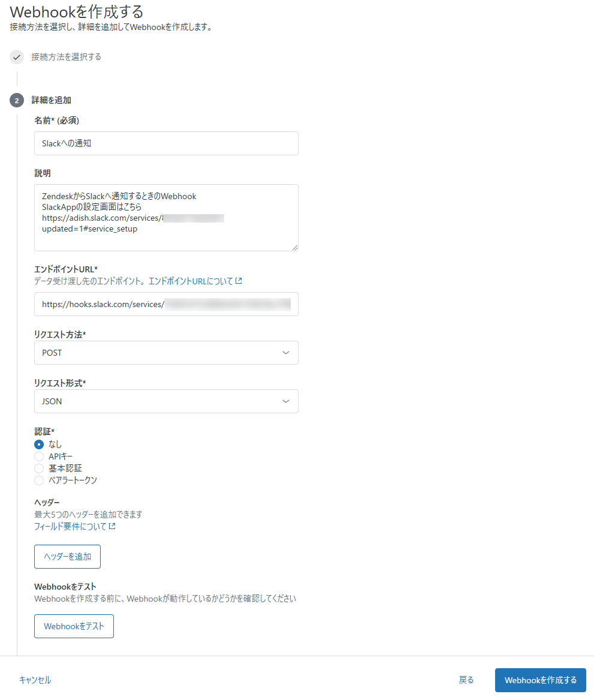Click ヘッダーを追加 button
The width and height of the screenshot is (594, 700).
point(67,557)
